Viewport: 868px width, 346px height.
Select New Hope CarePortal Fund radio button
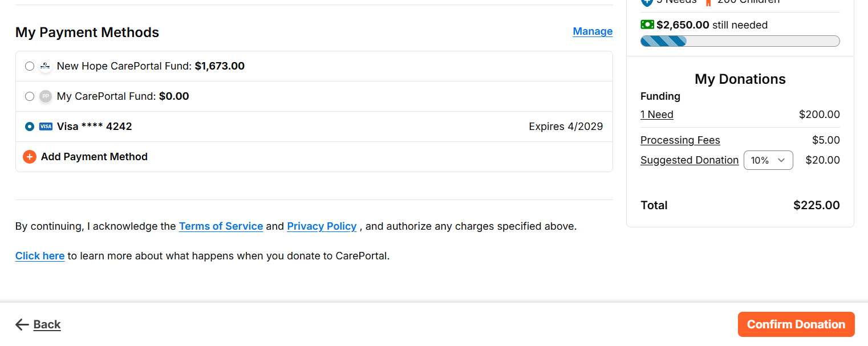coord(30,66)
